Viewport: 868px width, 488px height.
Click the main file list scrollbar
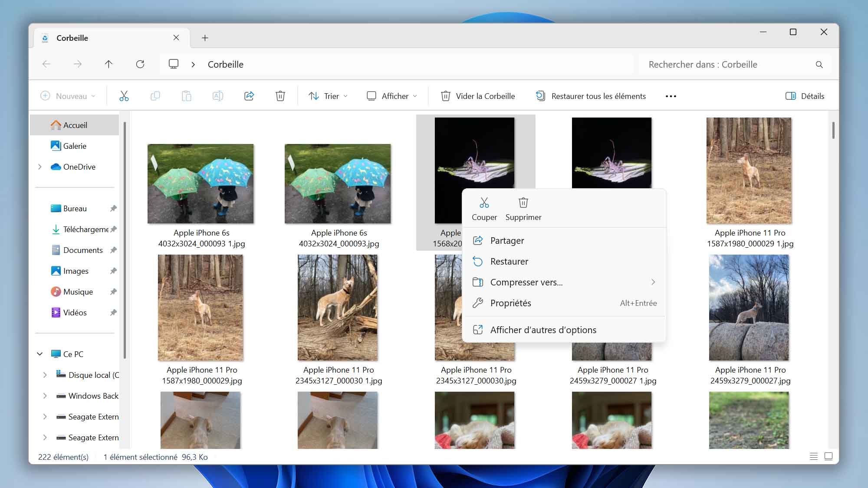[x=833, y=130]
